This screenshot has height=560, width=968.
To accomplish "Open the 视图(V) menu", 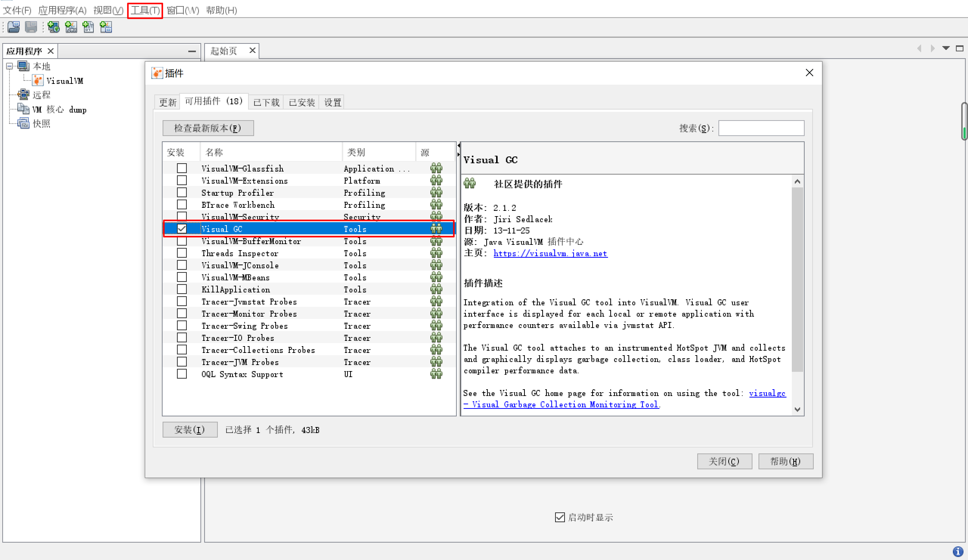I will 108,10.
